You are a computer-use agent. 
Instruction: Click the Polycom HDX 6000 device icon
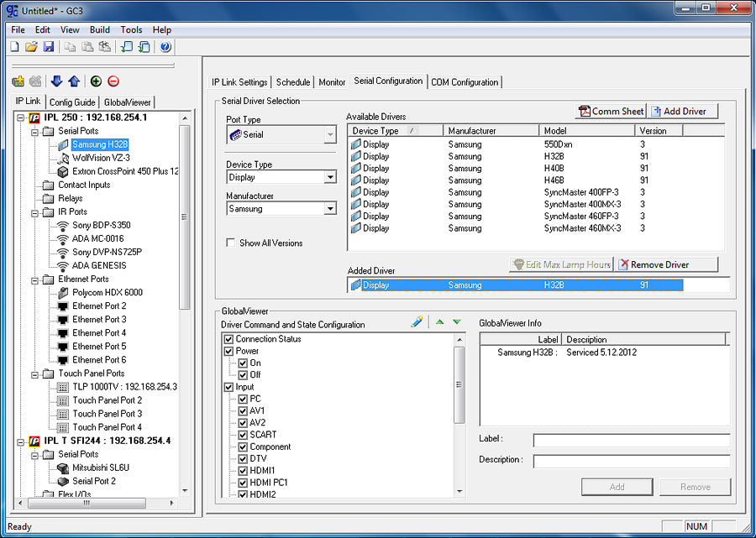click(63, 292)
